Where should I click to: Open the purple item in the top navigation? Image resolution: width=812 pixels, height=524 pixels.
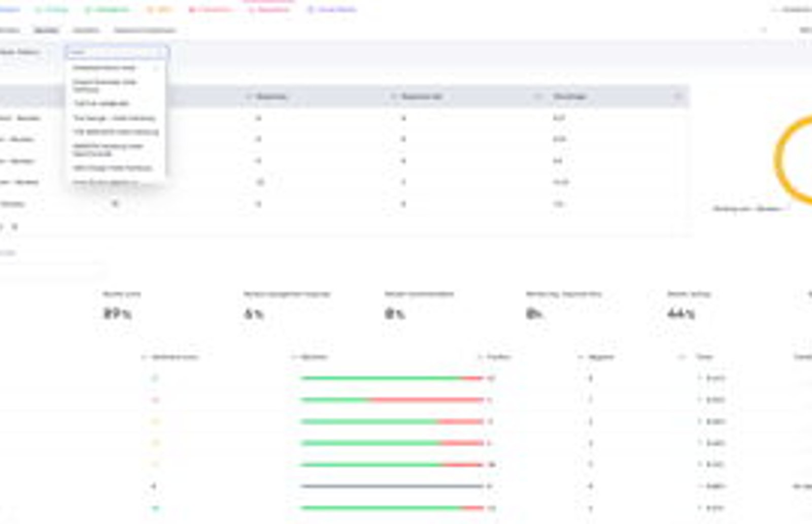click(332, 10)
